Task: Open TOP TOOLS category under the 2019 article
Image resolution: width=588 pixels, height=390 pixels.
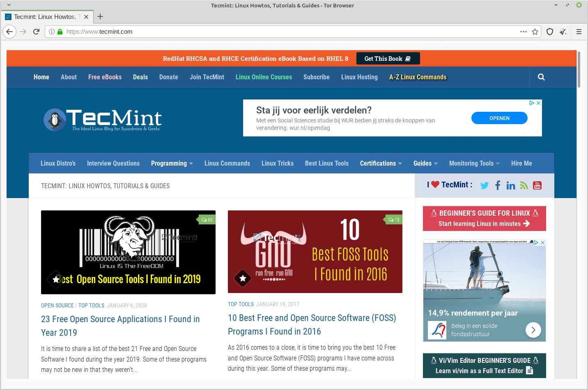Action: pyautogui.click(x=91, y=305)
